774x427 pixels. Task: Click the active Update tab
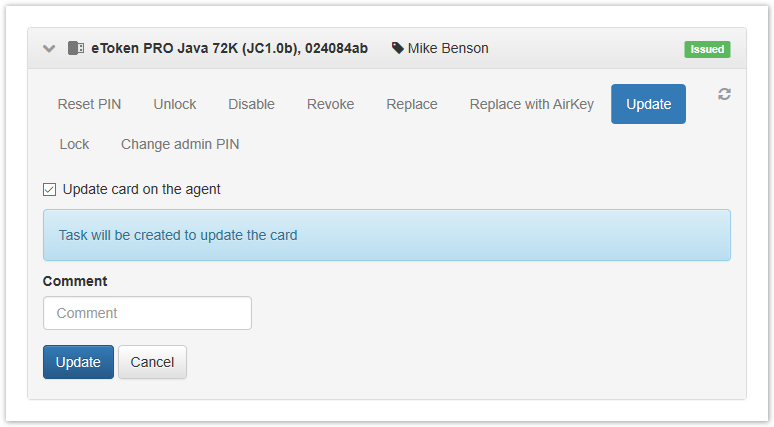tap(648, 104)
